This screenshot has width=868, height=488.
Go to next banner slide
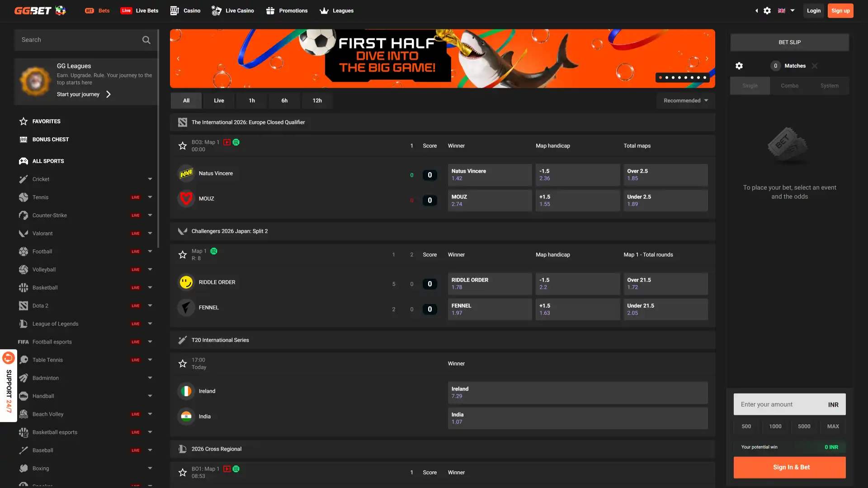click(707, 59)
